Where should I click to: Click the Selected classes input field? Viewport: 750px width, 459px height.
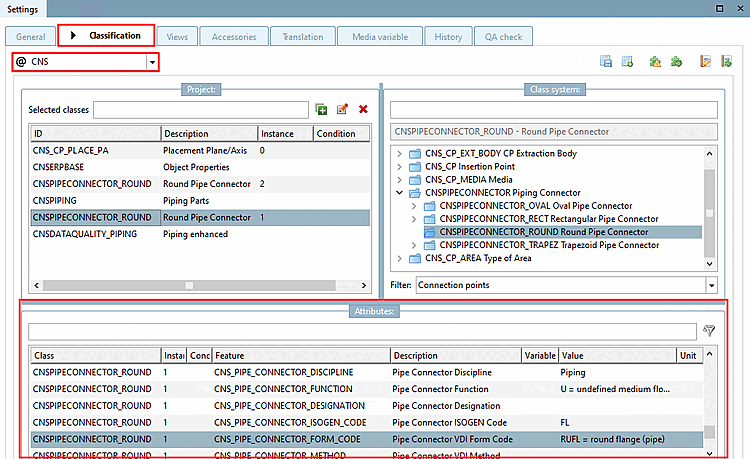pyautogui.click(x=200, y=109)
